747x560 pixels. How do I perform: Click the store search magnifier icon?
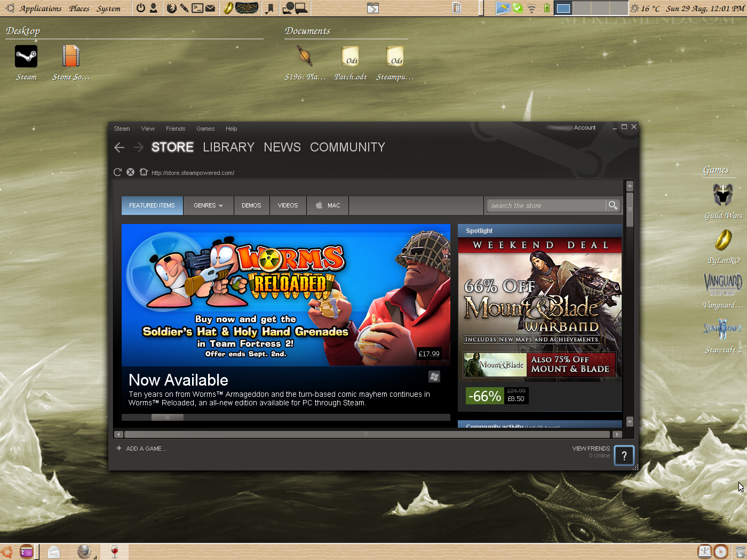tap(612, 205)
